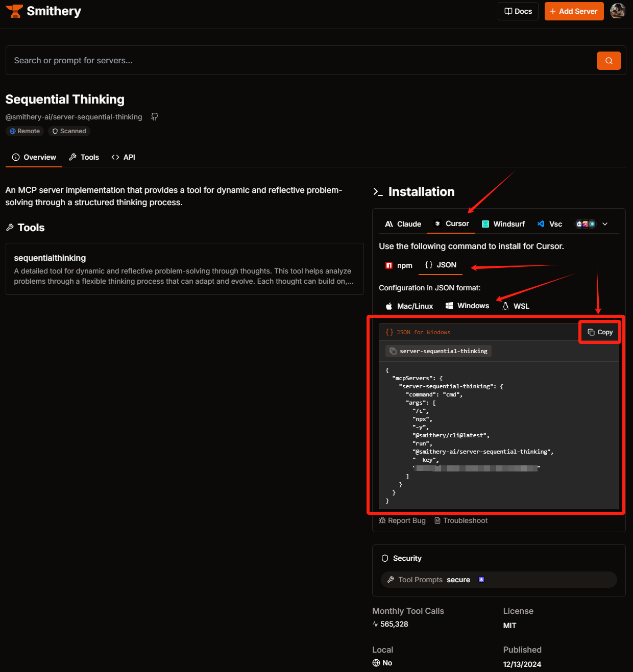Image resolution: width=633 pixels, height=672 pixels.
Task: Click the 12/13/2024 published date
Action: tap(522, 664)
